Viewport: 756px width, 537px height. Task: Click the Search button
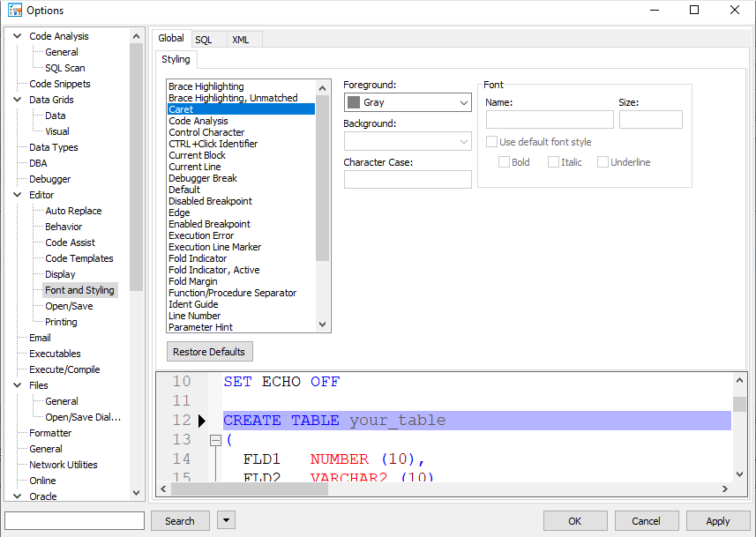(x=180, y=520)
